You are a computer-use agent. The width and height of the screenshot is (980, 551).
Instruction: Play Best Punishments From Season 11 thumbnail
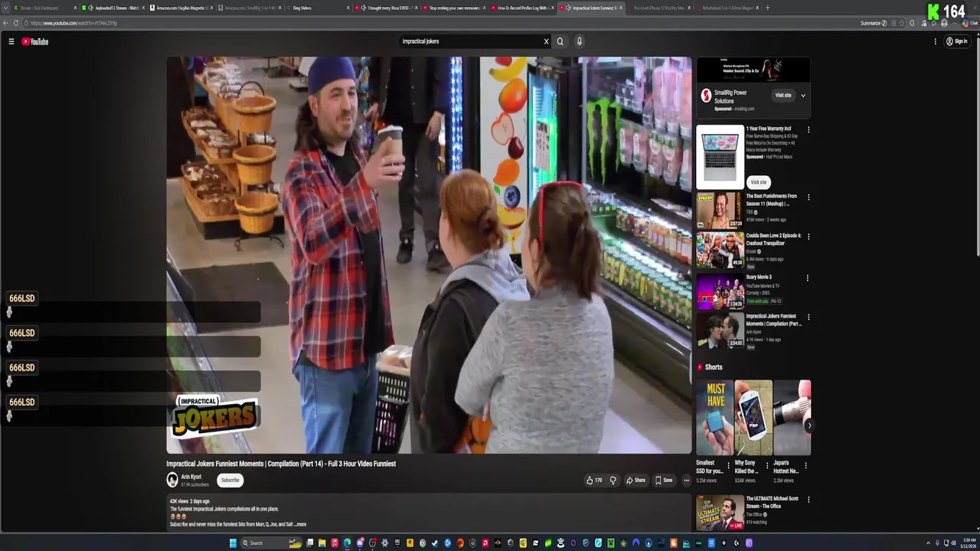[x=720, y=210]
